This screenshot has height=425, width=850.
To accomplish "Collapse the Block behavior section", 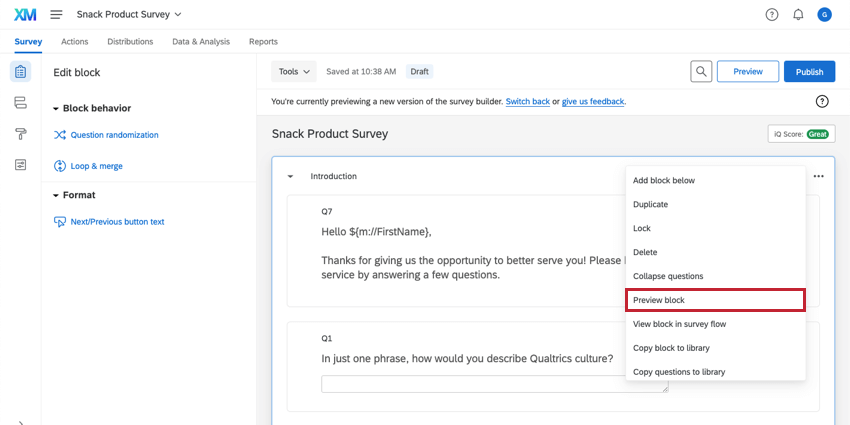I will click(57, 108).
